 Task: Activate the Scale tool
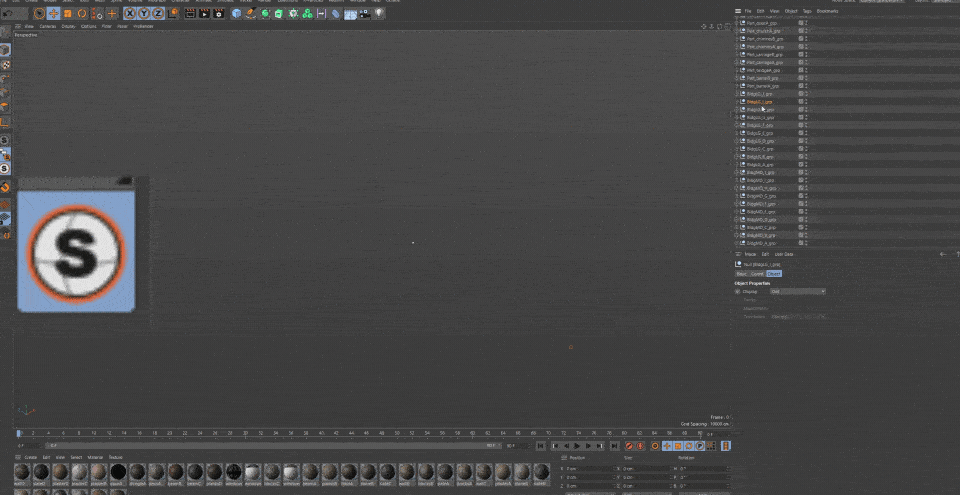pos(67,13)
